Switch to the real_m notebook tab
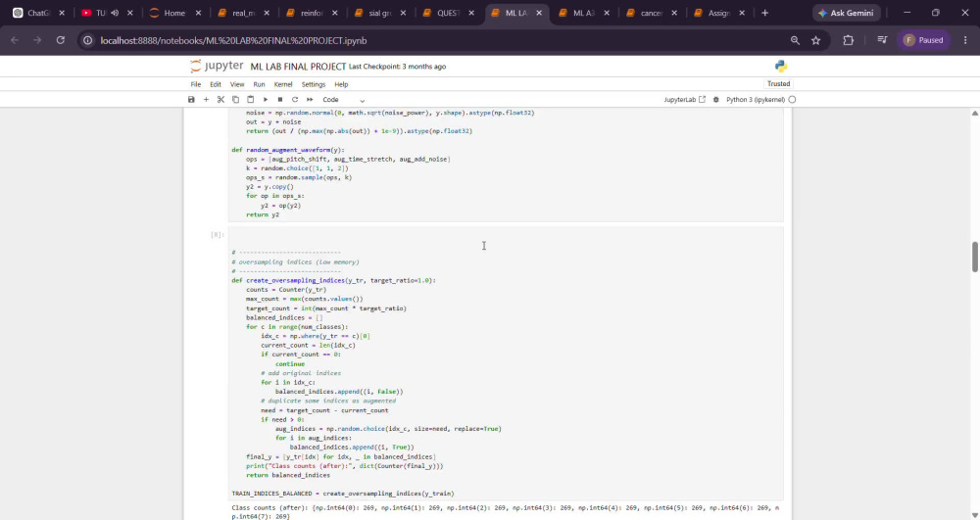Viewport: 980px width, 520px height. [242, 13]
